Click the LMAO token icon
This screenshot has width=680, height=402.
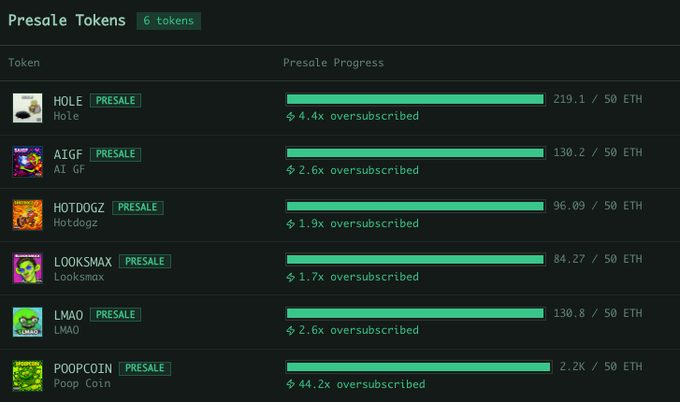[x=27, y=322]
